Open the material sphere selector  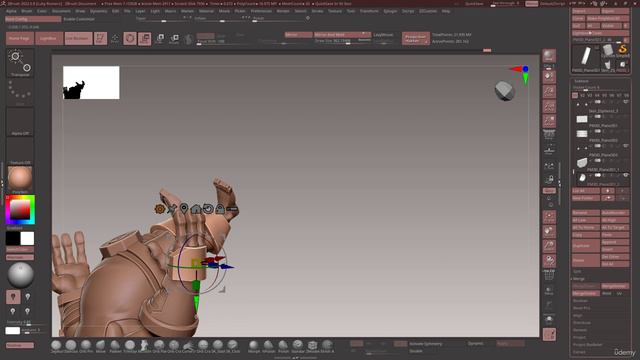click(20, 180)
